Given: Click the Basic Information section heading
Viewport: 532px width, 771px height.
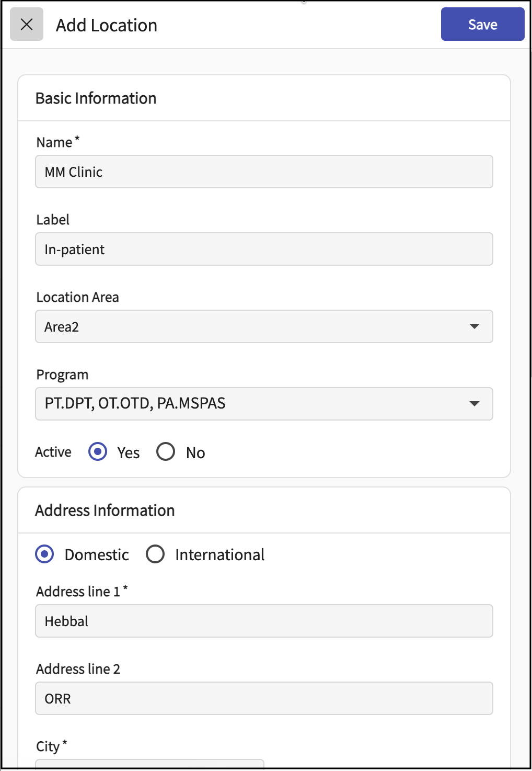Looking at the screenshot, I should pos(96,98).
